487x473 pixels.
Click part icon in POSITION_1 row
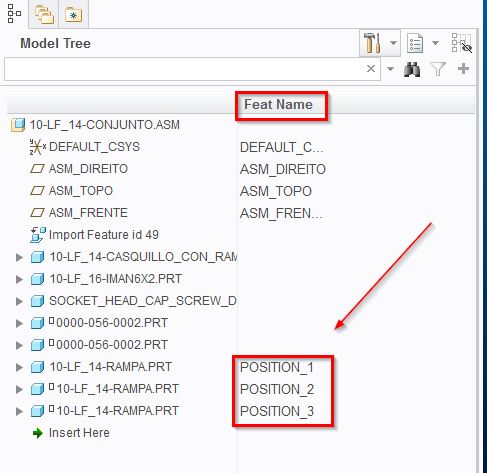(37, 367)
